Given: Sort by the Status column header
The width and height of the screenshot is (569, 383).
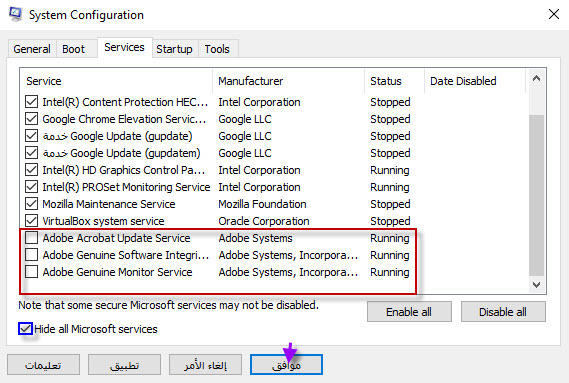Looking at the screenshot, I should point(394,81).
